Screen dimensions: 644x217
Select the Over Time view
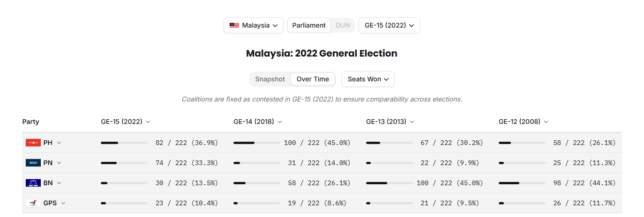pos(313,79)
